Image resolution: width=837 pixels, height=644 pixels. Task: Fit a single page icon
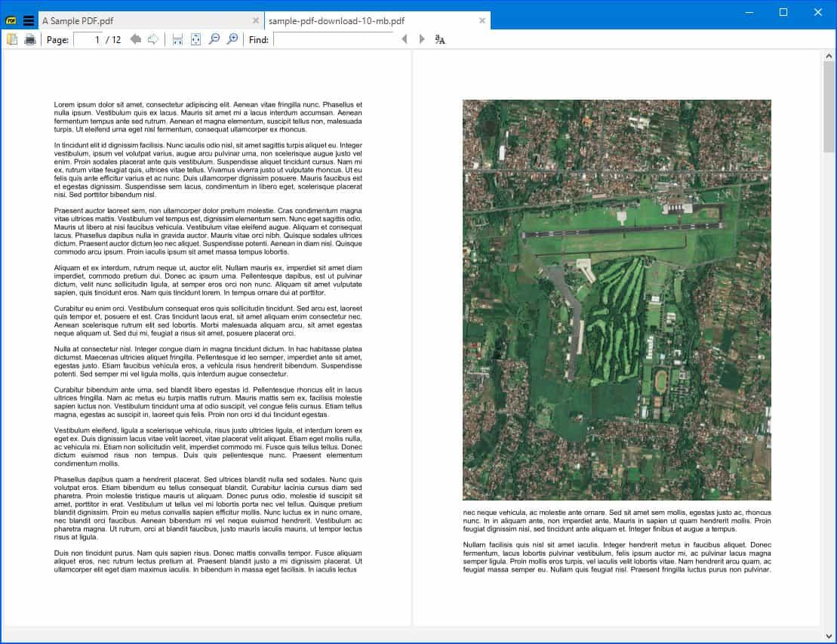coord(196,39)
